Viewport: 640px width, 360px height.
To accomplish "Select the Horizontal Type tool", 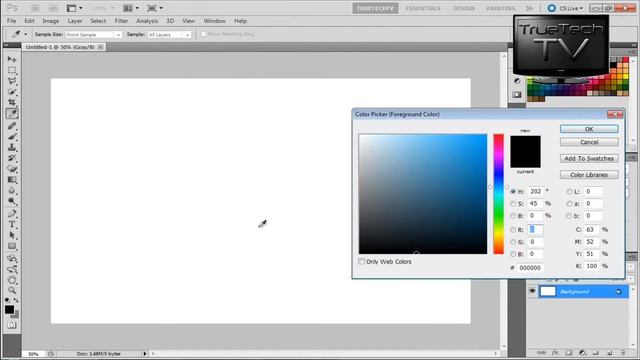I will pos(12,224).
